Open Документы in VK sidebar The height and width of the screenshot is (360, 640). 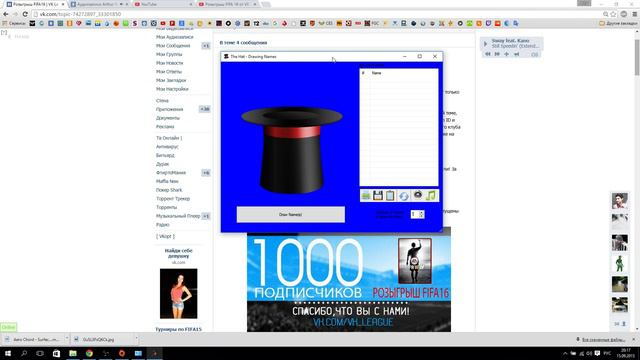(x=168, y=118)
